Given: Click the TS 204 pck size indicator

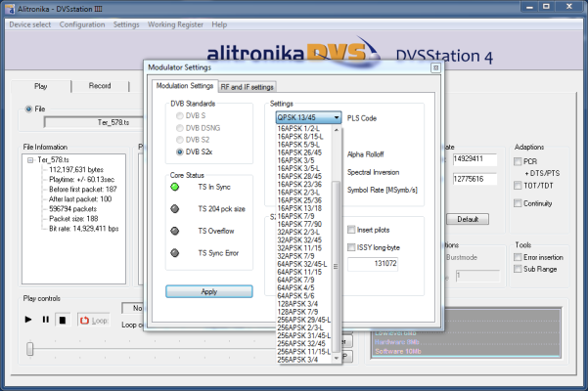Looking at the screenshot, I should coord(175,208).
